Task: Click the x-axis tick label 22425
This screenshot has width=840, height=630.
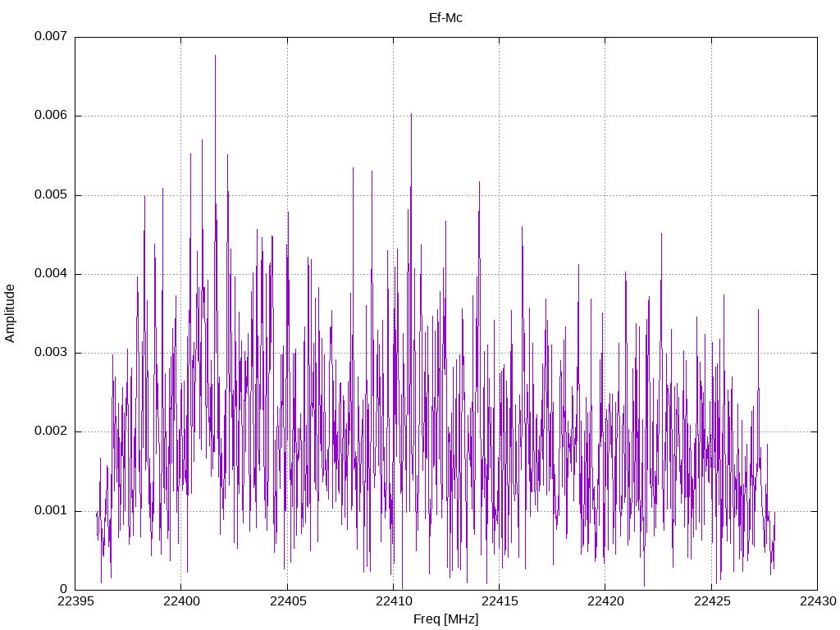Action: 711,601
